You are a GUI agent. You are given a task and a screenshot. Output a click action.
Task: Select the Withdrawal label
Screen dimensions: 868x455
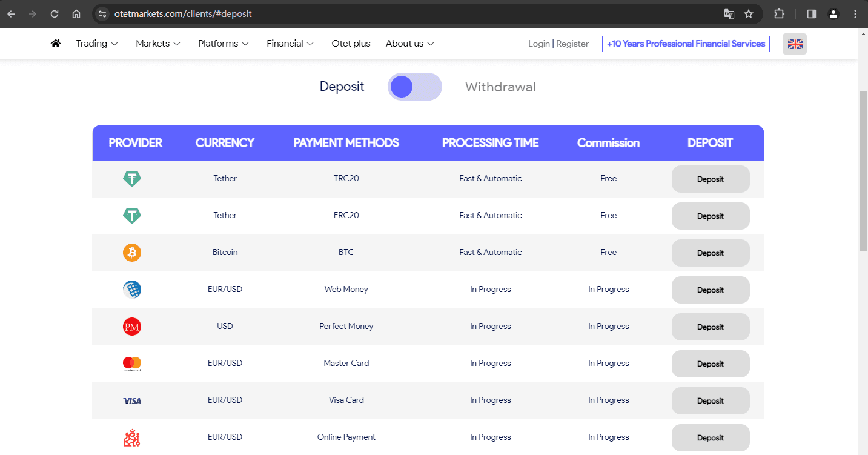(500, 87)
